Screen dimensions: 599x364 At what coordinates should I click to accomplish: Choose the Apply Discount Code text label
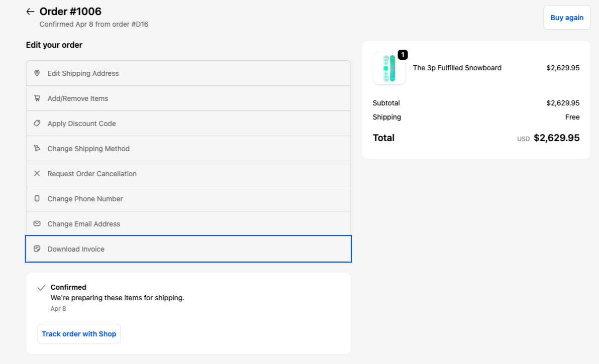[81, 124]
